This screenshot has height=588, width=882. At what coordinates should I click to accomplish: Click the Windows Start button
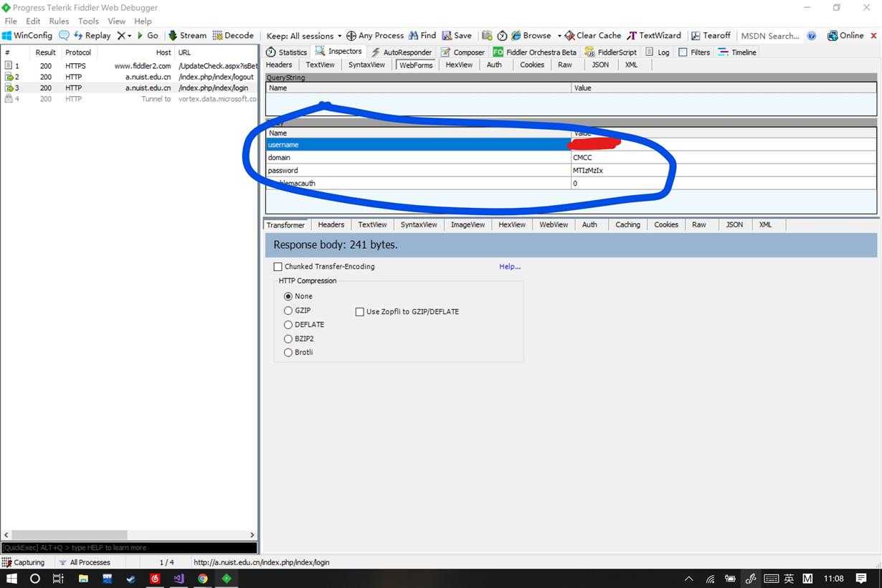coord(11,578)
